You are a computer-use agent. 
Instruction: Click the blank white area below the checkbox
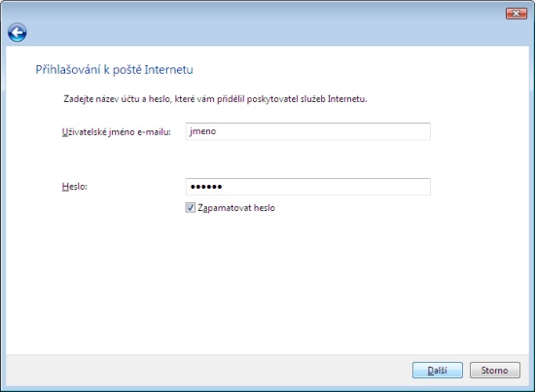click(x=267, y=280)
